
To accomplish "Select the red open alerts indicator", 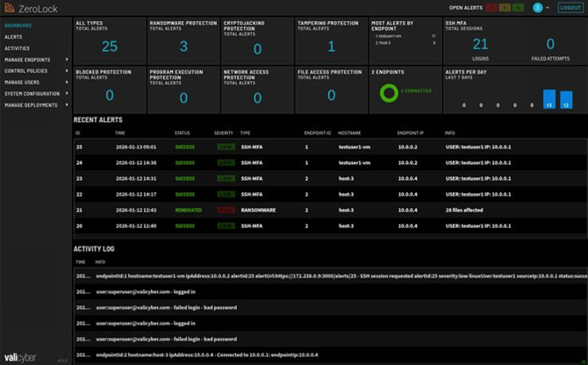I will coord(491,8).
